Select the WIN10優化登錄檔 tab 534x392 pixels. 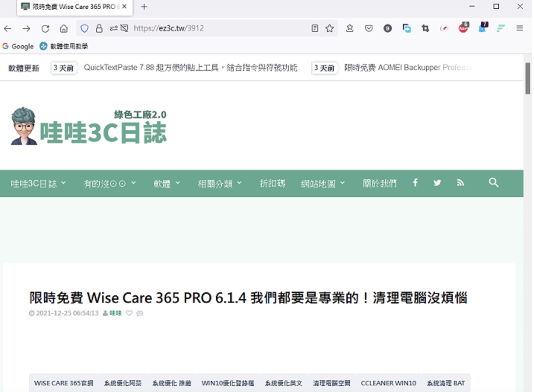pos(228,383)
